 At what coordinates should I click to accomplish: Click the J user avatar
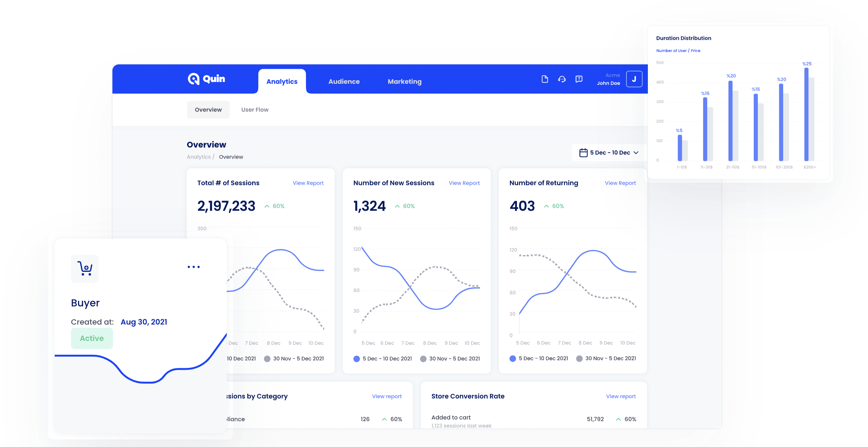(634, 79)
